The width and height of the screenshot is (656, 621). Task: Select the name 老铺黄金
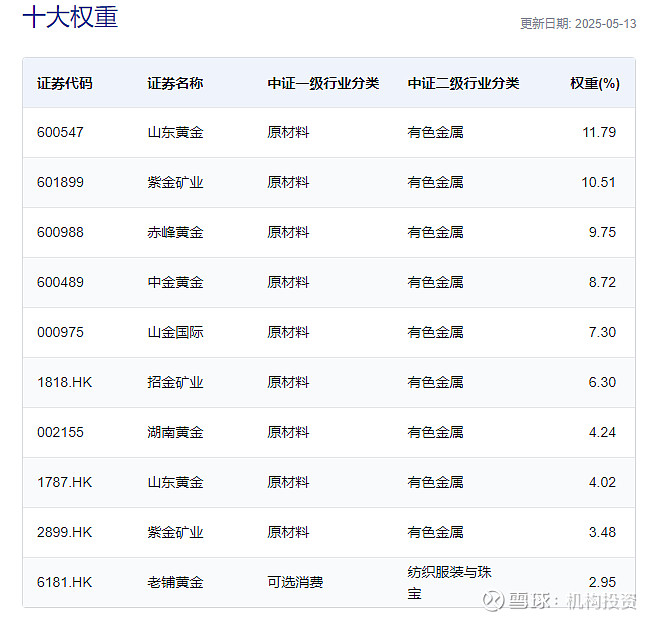coord(175,582)
